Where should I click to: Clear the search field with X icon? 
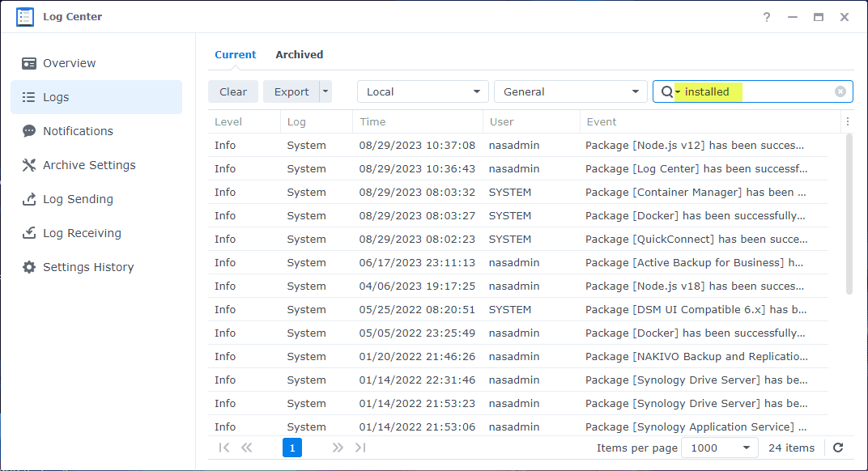coord(840,91)
